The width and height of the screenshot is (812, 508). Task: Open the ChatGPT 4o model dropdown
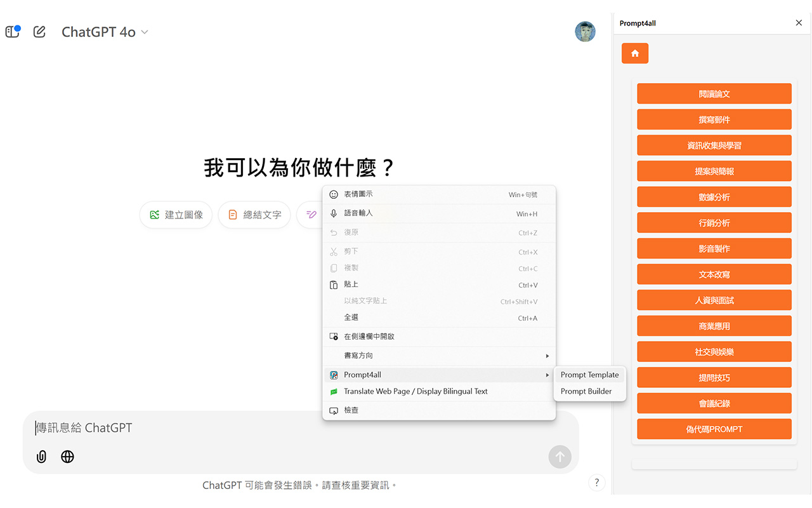tap(105, 32)
